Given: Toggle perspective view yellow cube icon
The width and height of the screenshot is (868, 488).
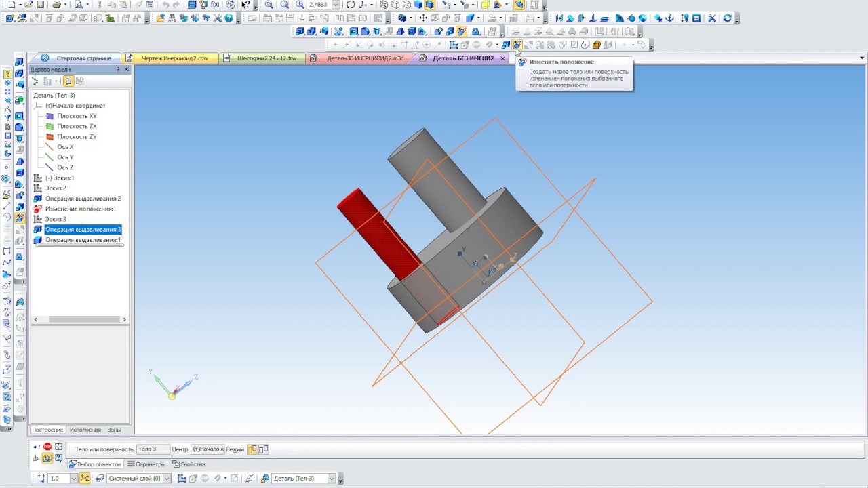Looking at the screenshot, I should pyautogui.click(x=486, y=5).
